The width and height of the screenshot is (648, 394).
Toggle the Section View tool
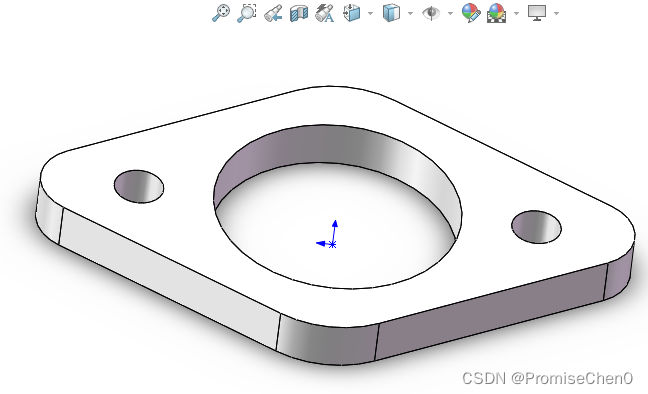click(299, 13)
